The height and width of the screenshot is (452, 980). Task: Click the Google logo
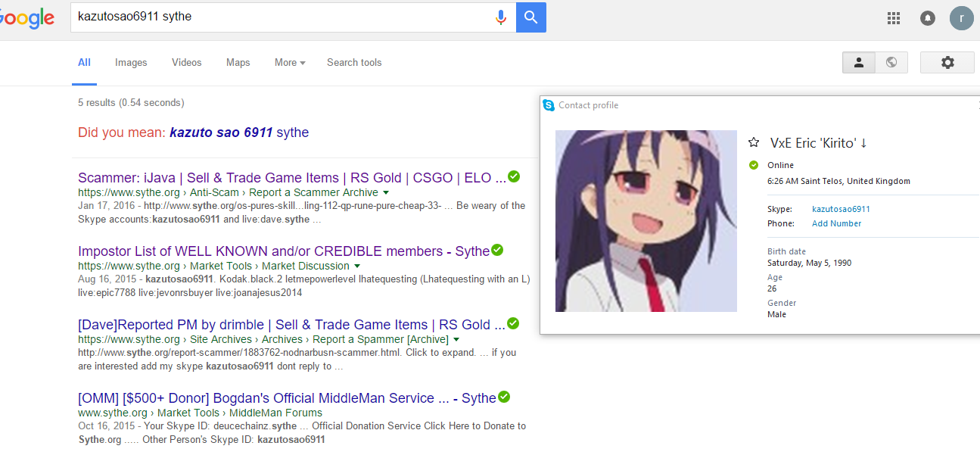point(26,19)
